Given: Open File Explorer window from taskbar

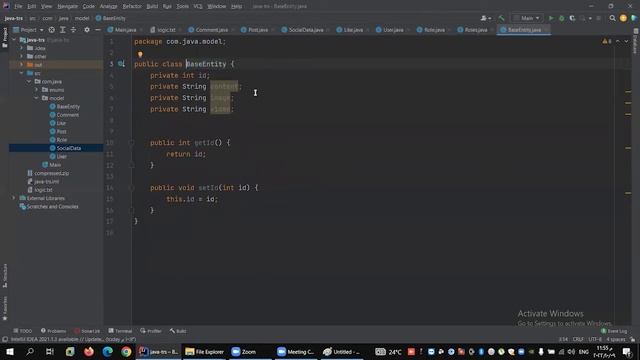Looking at the screenshot, I should [x=205, y=351].
